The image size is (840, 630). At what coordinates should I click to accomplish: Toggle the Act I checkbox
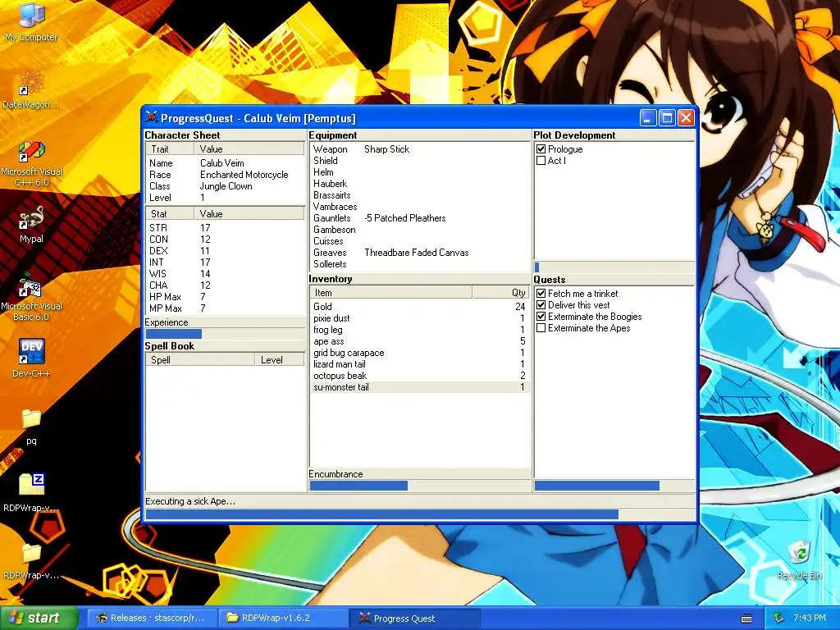(x=541, y=160)
